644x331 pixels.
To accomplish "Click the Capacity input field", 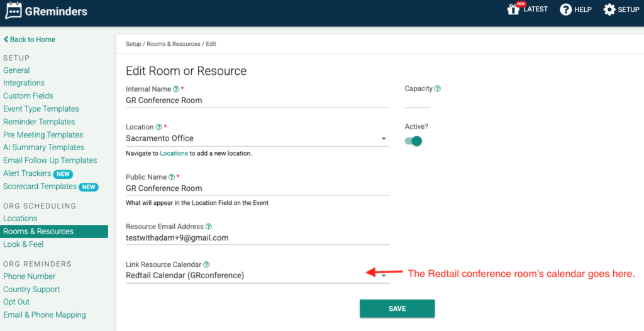I will coord(418,101).
